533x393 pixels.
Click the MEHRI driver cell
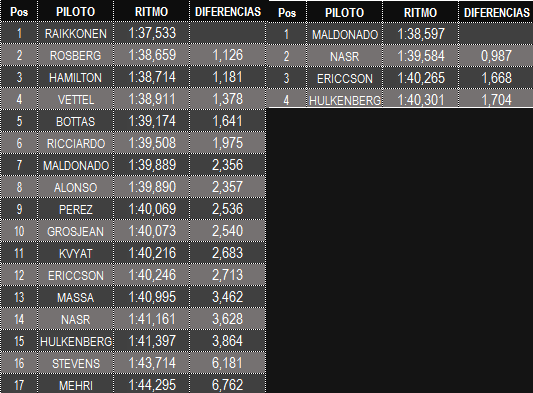click(x=75, y=385)
